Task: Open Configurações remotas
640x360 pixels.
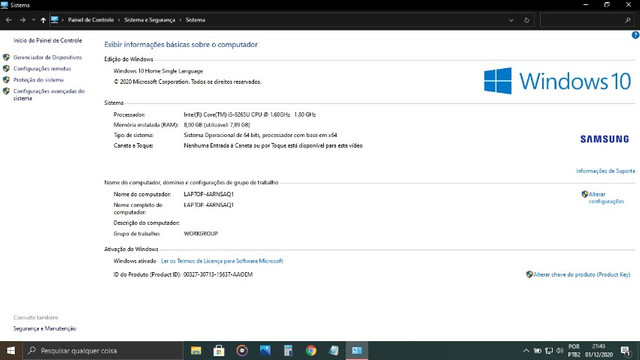Action: pos(42,69)
